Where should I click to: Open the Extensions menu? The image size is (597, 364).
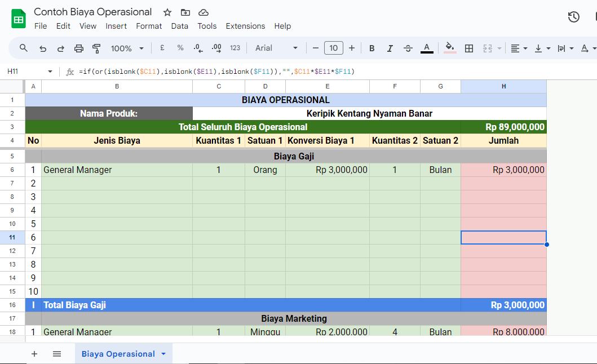(245, 26)
